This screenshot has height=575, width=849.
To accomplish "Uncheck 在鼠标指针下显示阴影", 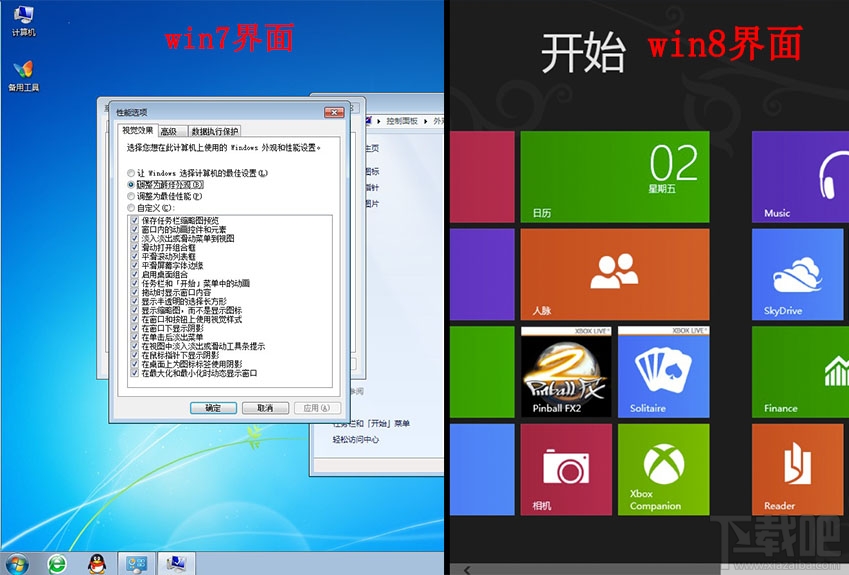I will (135, 355).
